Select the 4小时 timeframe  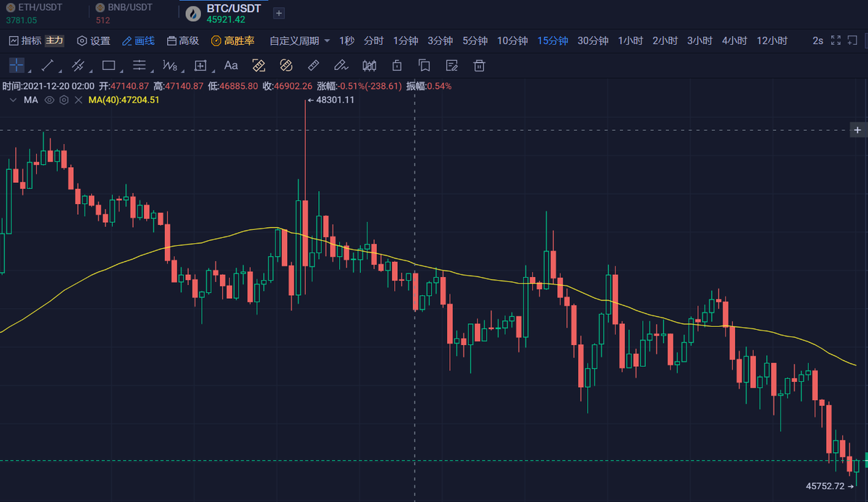tap(734, 41)
